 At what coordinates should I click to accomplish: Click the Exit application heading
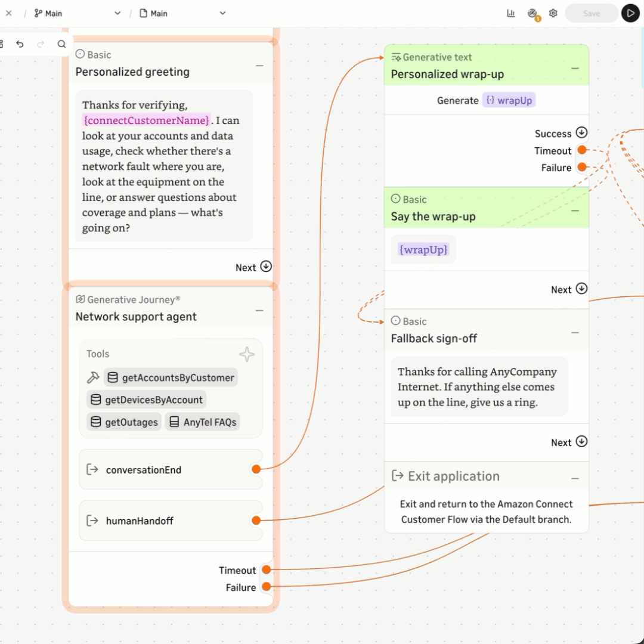[453, 476]
